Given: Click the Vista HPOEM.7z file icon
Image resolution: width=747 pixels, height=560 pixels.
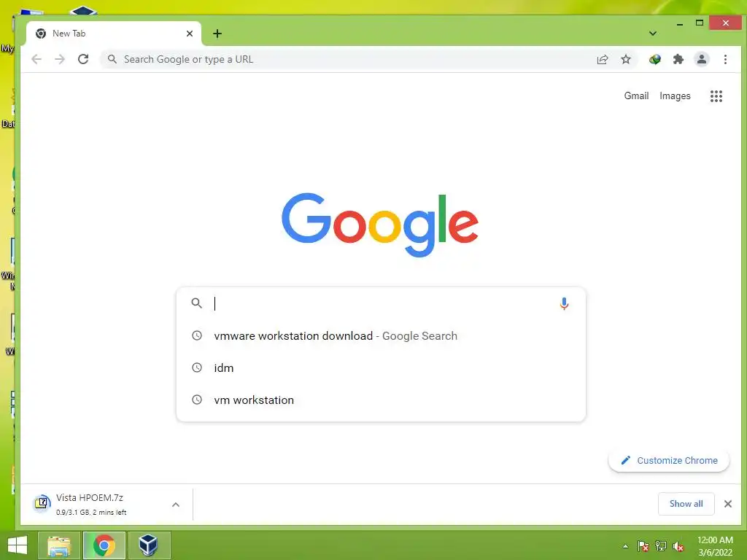Looking at the screenshot, I should pyautogui.click(x=42, y=503).
